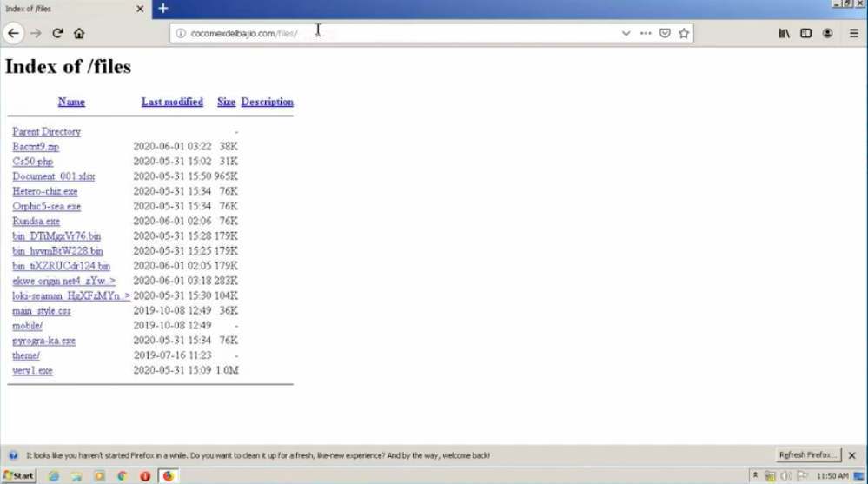Open the red Opera taskbar icon
The height and width of the screenshot is (484, 868).
[145, 475]
